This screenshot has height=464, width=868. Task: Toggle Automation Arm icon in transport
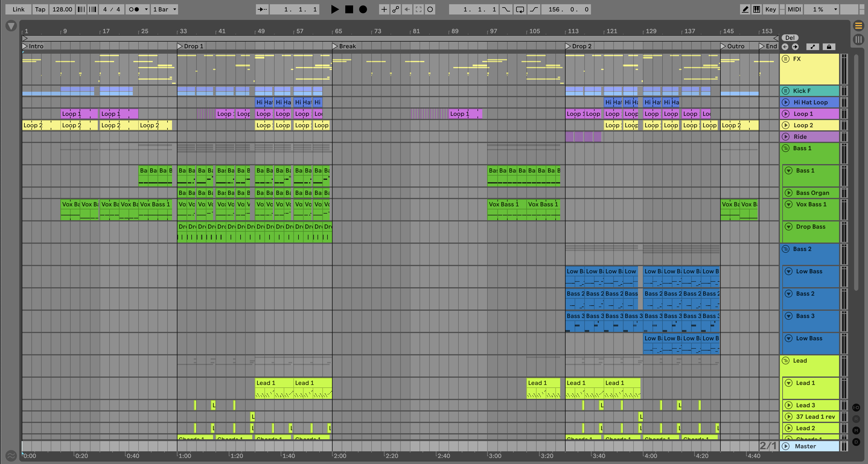coord(396,9)
